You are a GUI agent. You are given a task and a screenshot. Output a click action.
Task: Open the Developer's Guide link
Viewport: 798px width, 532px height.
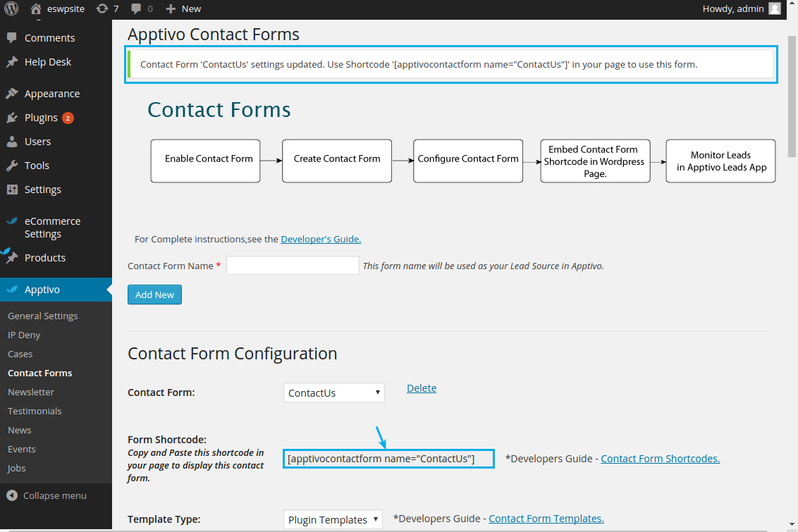(321, 239)
